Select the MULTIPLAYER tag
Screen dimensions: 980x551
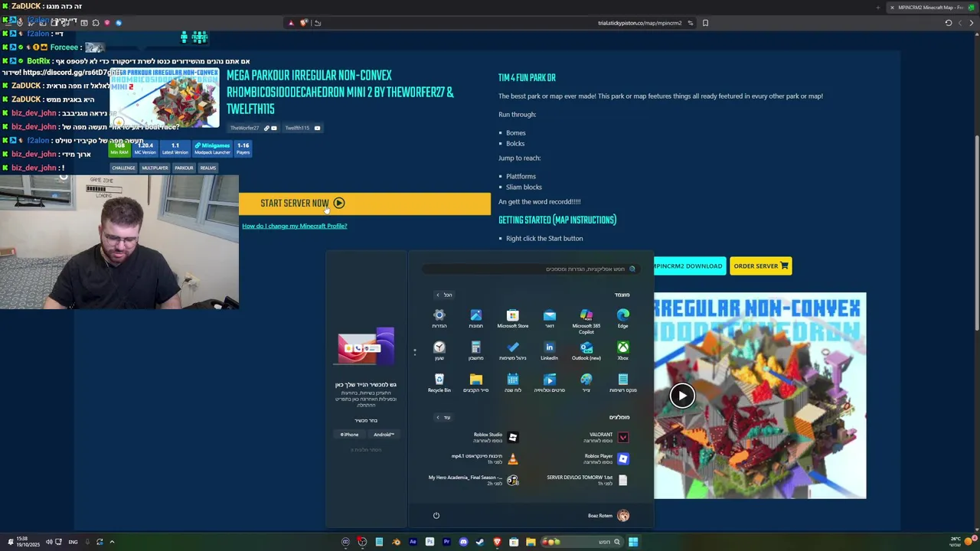(155, 168)
